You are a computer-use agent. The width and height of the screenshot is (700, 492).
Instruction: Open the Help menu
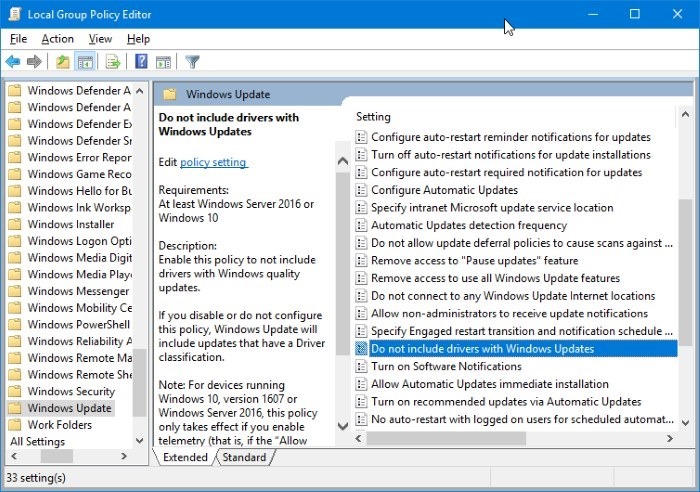[138, 39]
